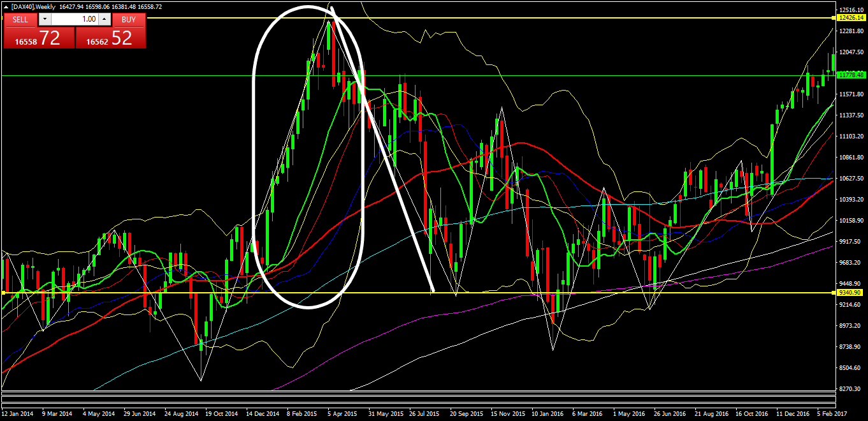868x421 pixels.
Task: Select the 9340.90 yellow price label
Action: tap(850, 293)
